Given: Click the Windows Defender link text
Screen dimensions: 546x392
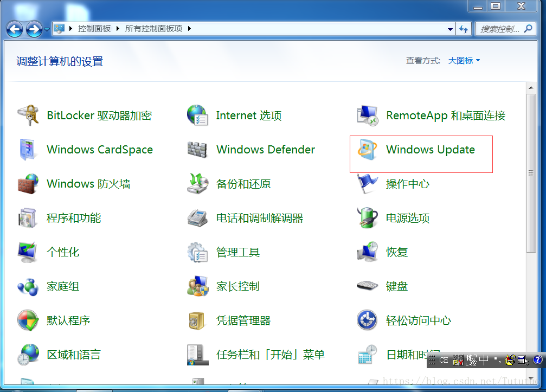Looking at the screenshot, I should 266,150.
